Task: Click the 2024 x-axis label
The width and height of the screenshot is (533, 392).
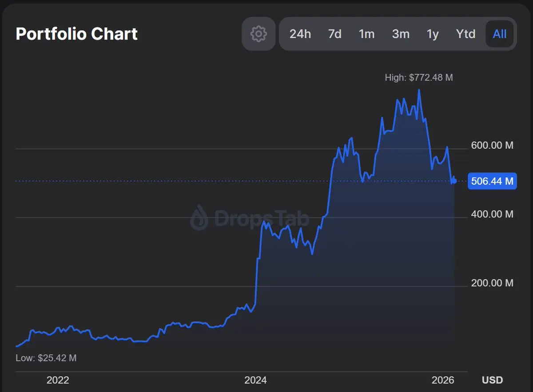Action: click(255, 380)
